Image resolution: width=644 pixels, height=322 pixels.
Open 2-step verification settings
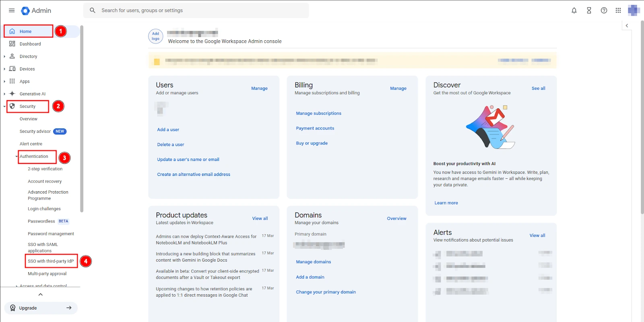[45, 169]
